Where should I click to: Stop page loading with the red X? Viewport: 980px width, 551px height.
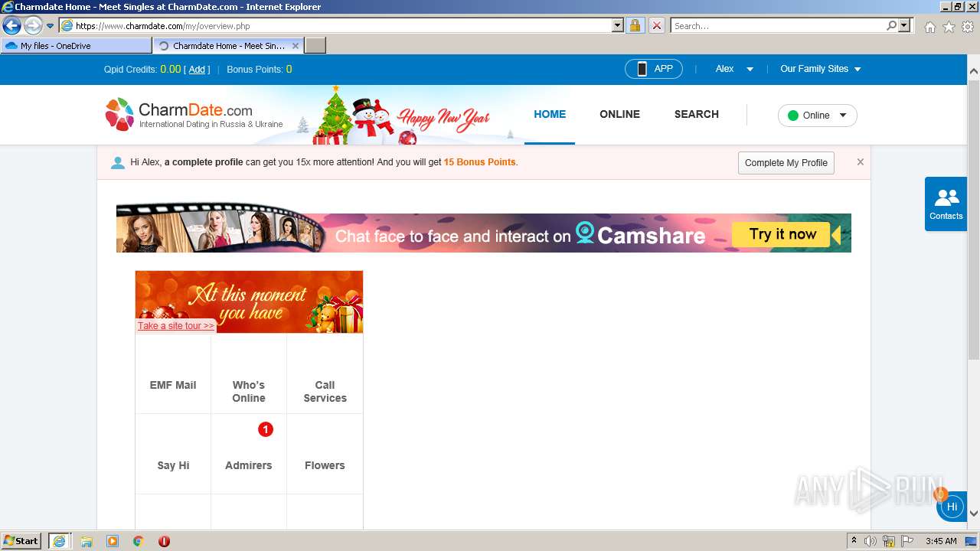click(657, 25)
